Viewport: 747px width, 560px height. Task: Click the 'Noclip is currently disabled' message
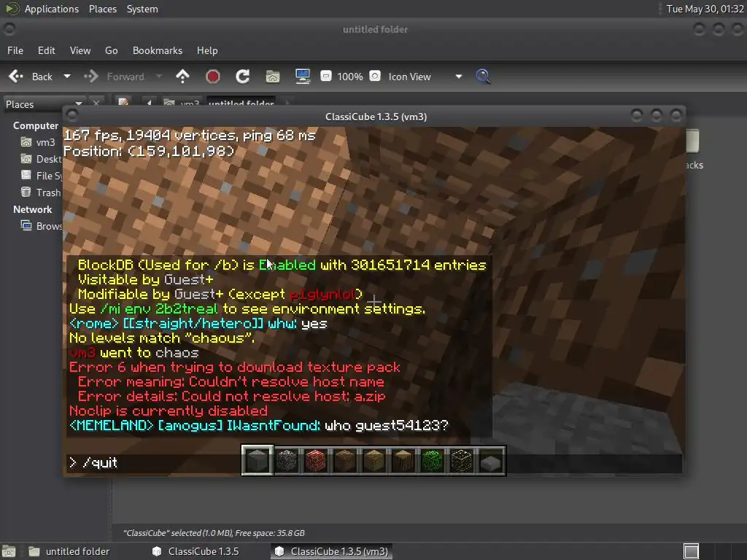[169, 411]
